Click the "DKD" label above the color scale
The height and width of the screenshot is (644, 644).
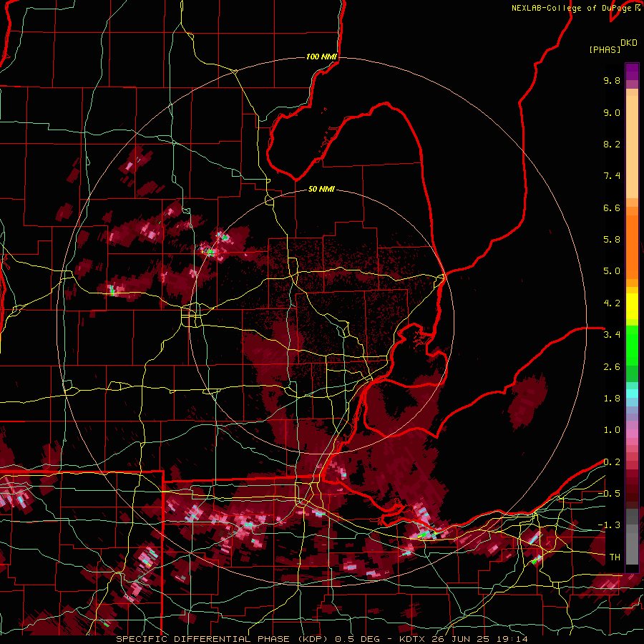pos(629,43)
